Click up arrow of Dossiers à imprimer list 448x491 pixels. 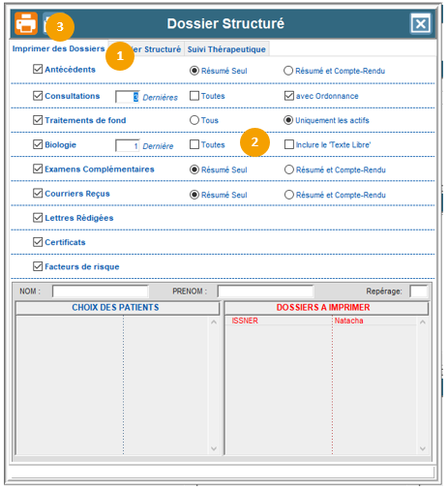(423, 322)
